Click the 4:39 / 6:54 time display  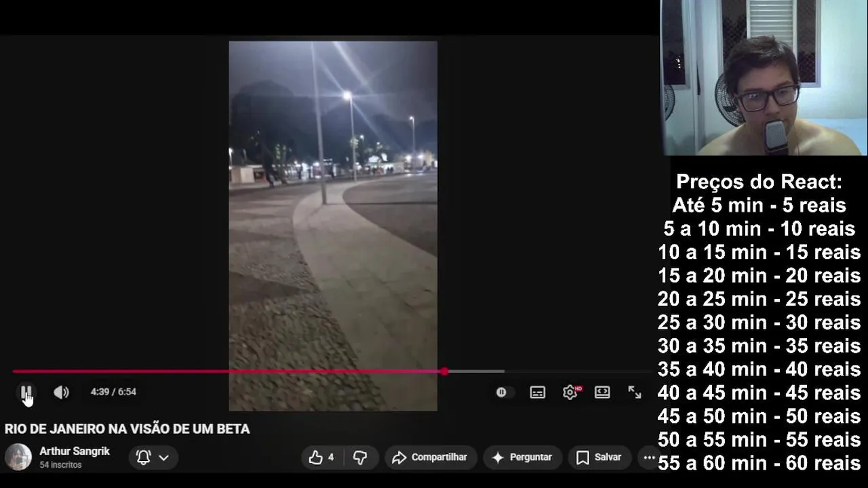(x=113, y=392)
